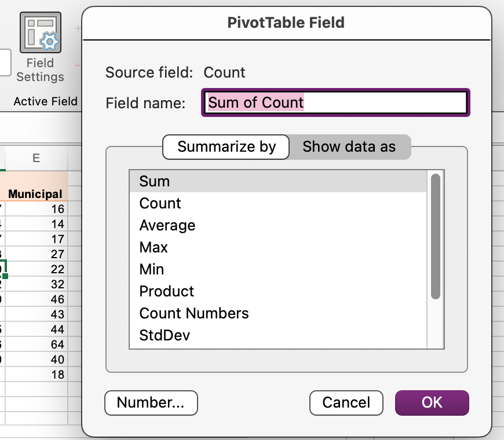Choose Average in the summarize list
The image size is (504, 440).
pos(278,225)
